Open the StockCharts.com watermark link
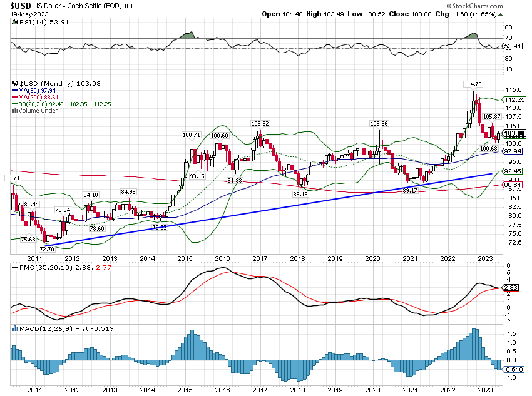This screenshot has height=396, width=532. (x=474, y=6)
